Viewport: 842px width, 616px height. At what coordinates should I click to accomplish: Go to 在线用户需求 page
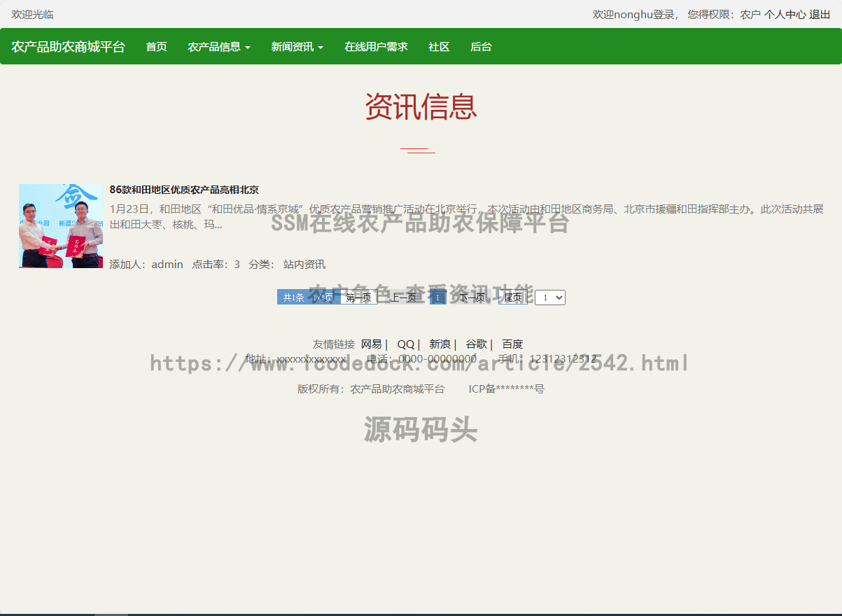(x=376, y=47)
